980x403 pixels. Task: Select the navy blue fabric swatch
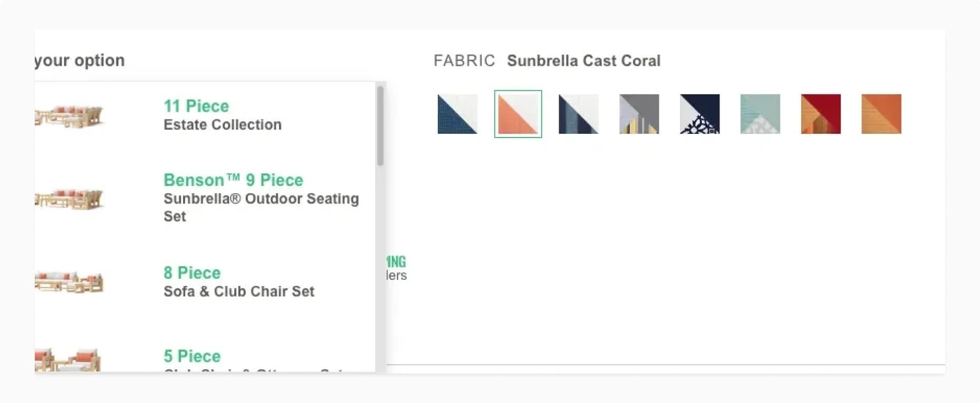point(457,114)
